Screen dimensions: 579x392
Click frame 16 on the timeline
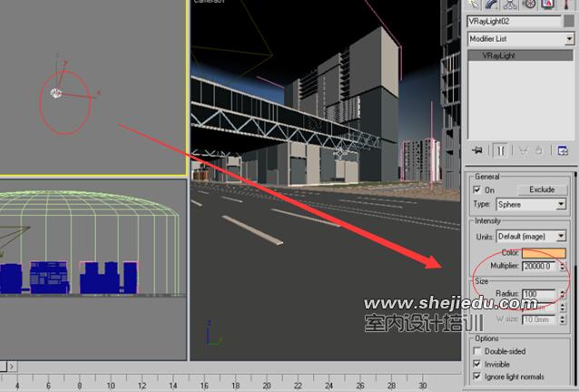pos(204,386)
